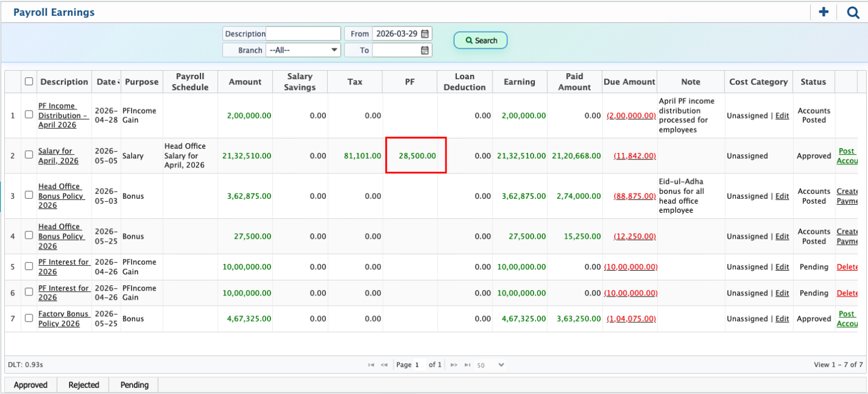This screenshot has height=394, width=868.
Task: Toggle the select-all header checkbox
Action: 29,82
